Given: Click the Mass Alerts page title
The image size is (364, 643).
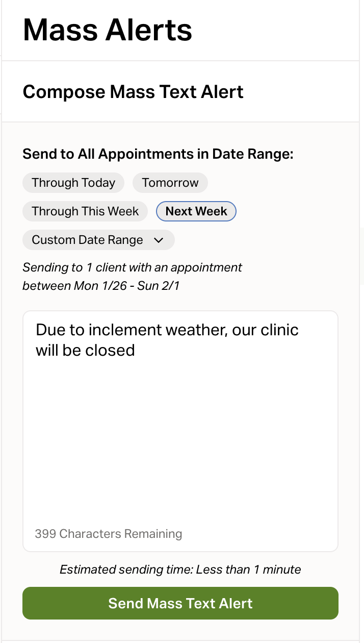Looking at the screenshot, I should pyautogui.click(x=108, y=30).
